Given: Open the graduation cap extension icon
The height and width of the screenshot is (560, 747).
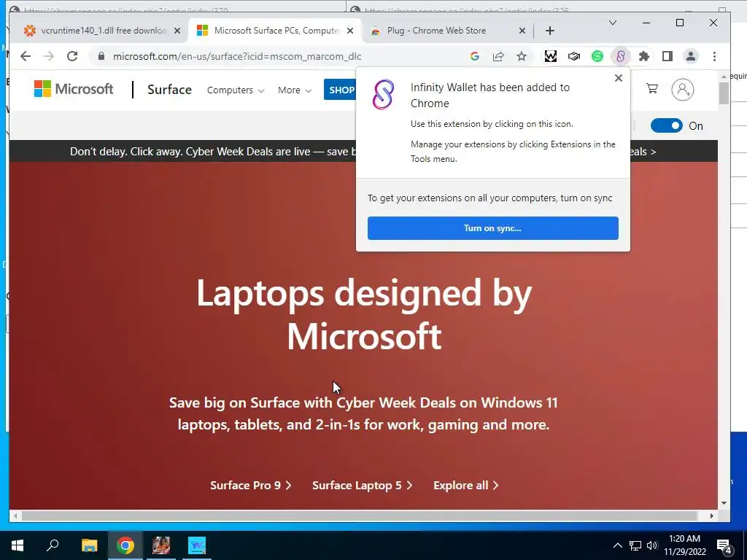Looking at the screenshot, I should (574, 56).
